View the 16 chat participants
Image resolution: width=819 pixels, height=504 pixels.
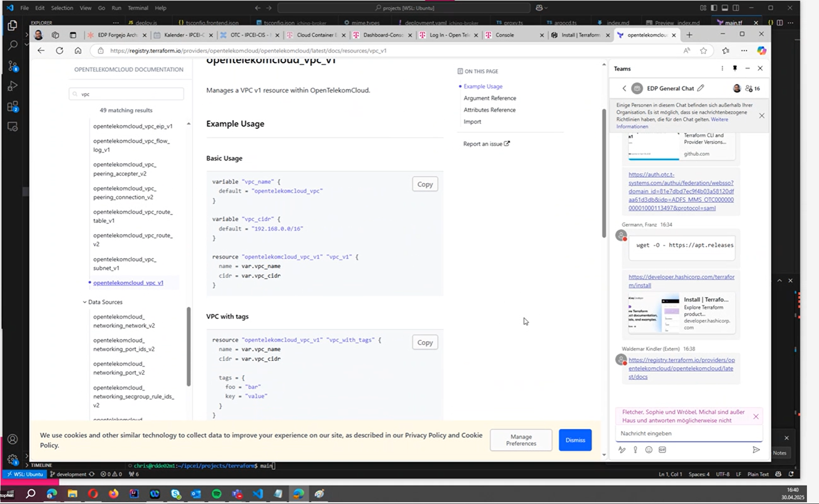pyautogui.click(x=753, y=88)
